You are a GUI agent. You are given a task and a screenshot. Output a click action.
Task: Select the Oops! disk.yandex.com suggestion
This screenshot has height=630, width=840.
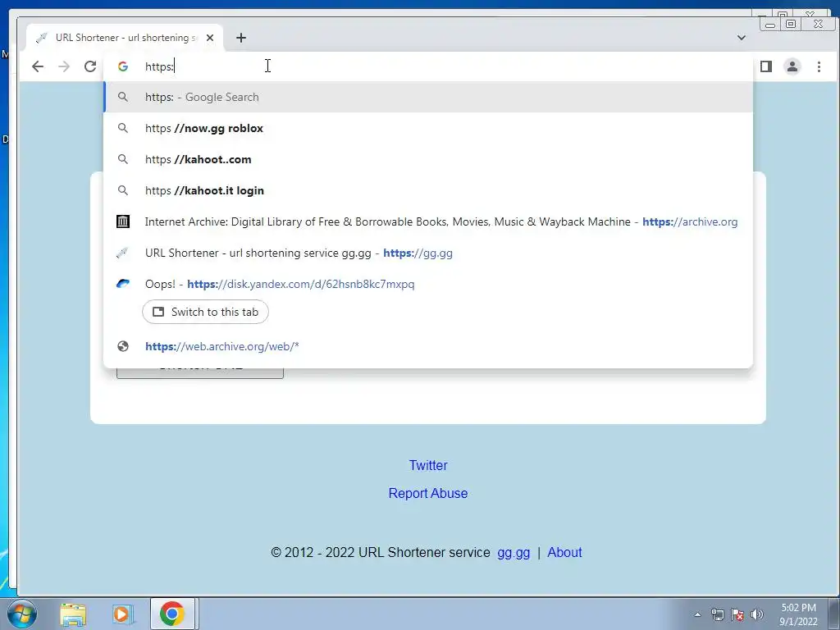click(428, 284)
